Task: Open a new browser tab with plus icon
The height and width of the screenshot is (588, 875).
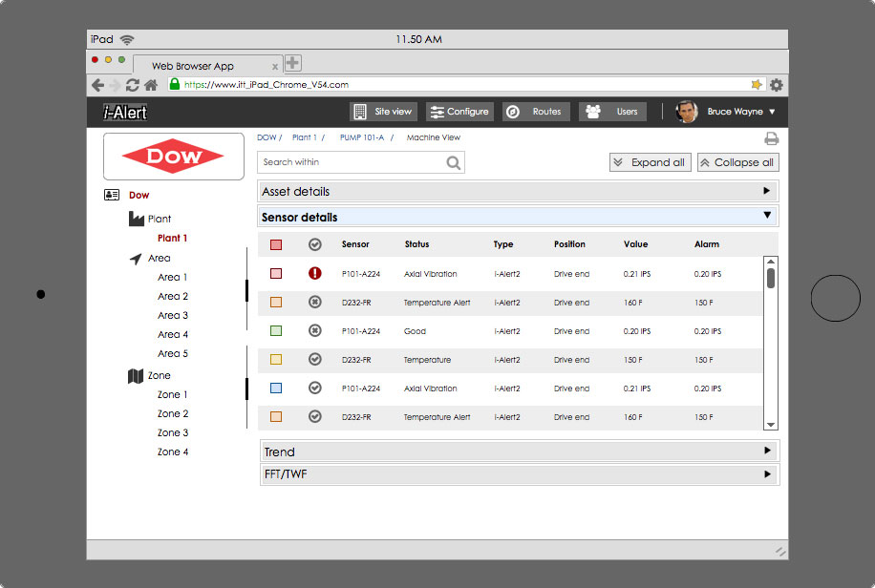Action: pyautogui.click(x=293, y=63)
